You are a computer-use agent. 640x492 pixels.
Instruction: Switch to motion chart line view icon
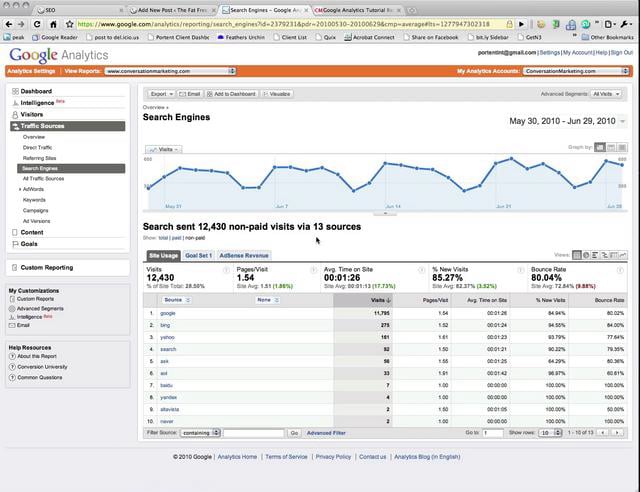pos(623,255)
